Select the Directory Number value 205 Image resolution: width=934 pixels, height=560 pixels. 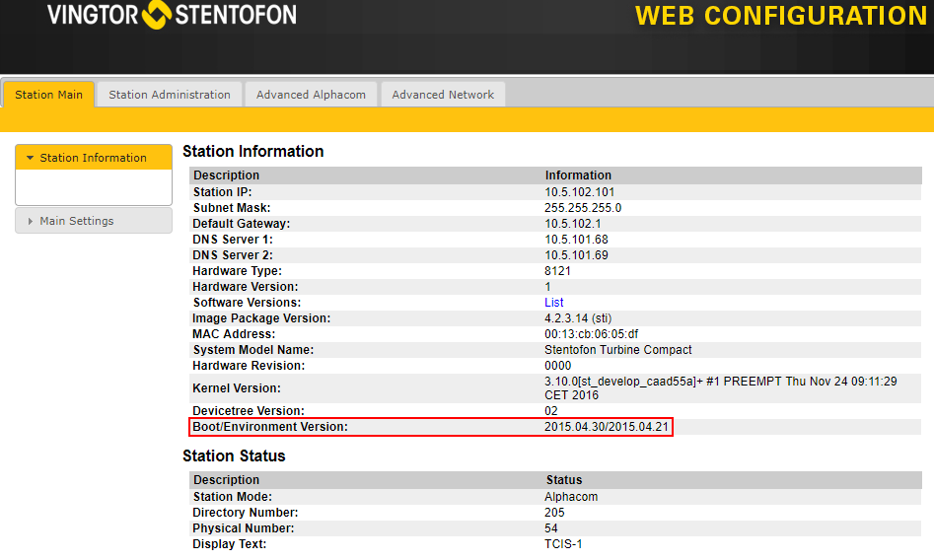click(554, 513)
